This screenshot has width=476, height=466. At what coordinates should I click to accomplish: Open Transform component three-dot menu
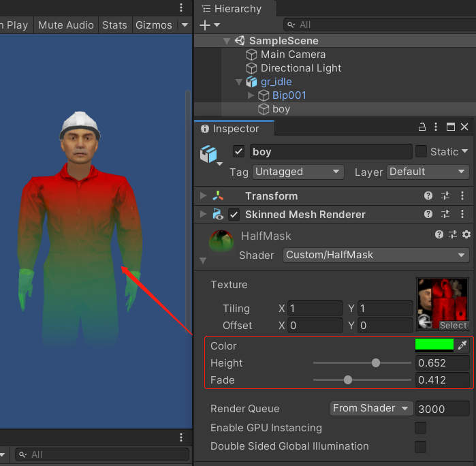click(x=462, y=196)
